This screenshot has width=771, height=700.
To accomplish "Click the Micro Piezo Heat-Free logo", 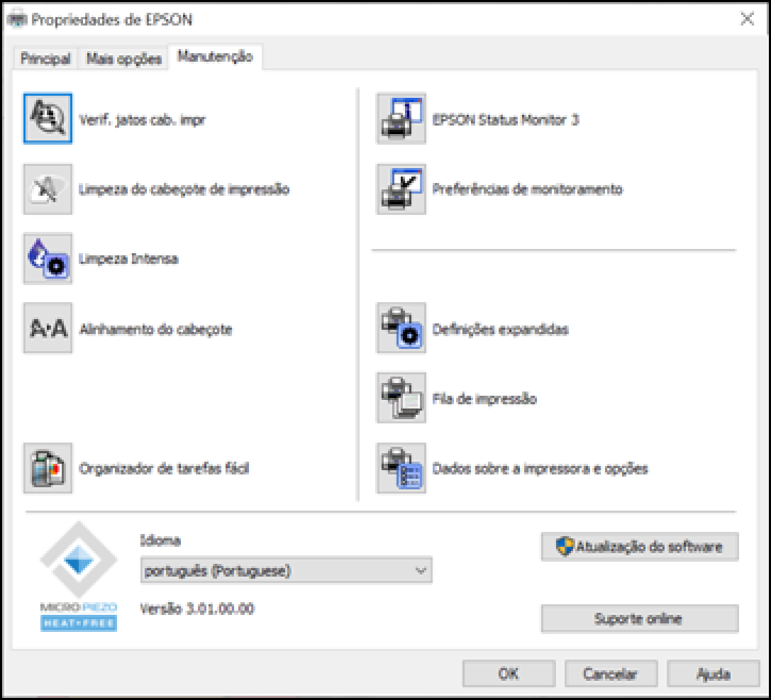I will [79, 577].
